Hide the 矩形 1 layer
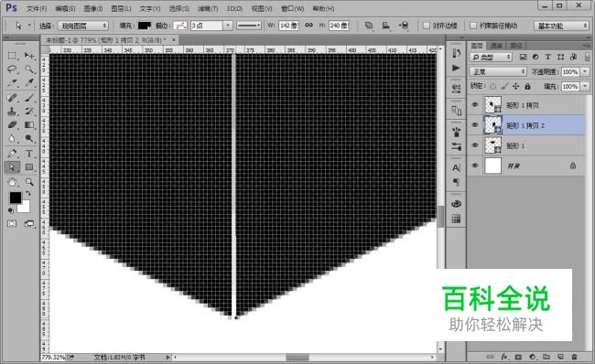 point(475,145)
